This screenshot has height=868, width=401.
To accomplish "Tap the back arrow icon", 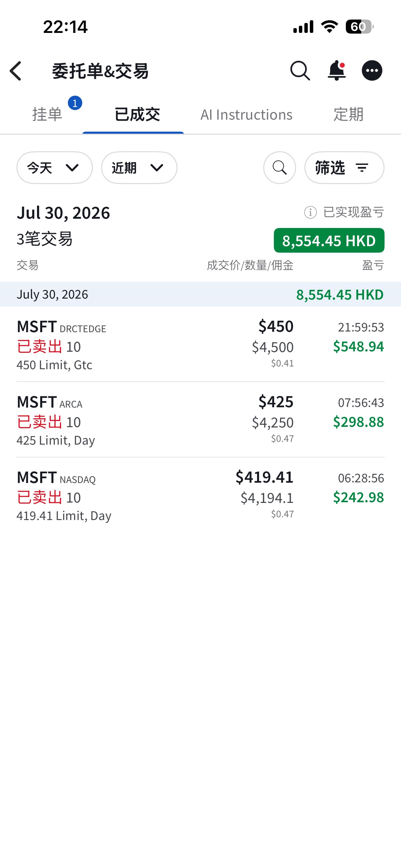I will [16, 71].
